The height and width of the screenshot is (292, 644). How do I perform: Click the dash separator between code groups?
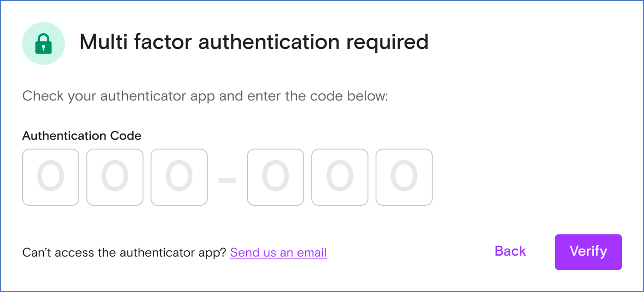(x=227, y=180)
